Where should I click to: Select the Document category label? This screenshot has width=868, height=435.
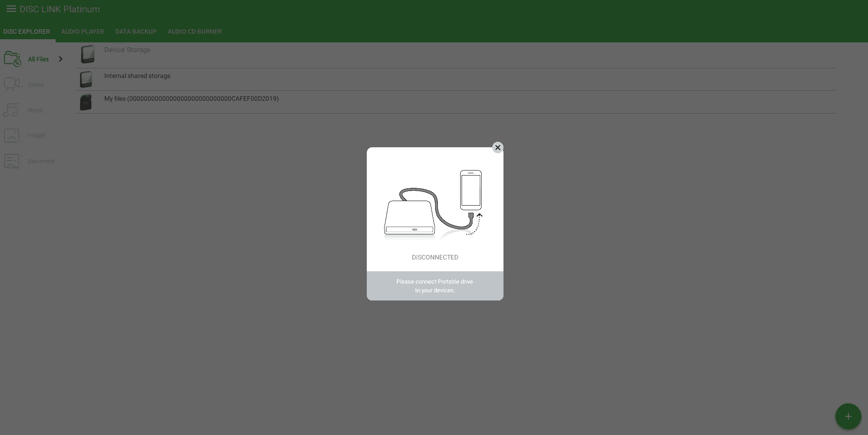click(x=41, y=161)
